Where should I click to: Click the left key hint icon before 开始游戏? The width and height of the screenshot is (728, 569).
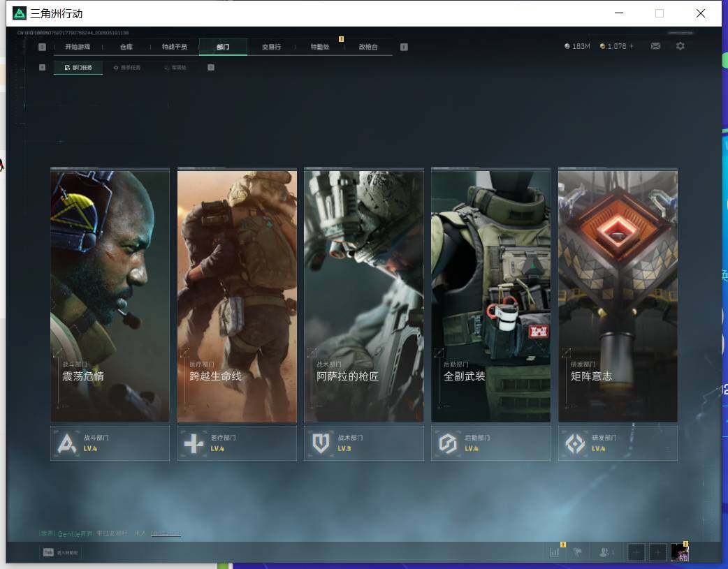tap(42, 47)
